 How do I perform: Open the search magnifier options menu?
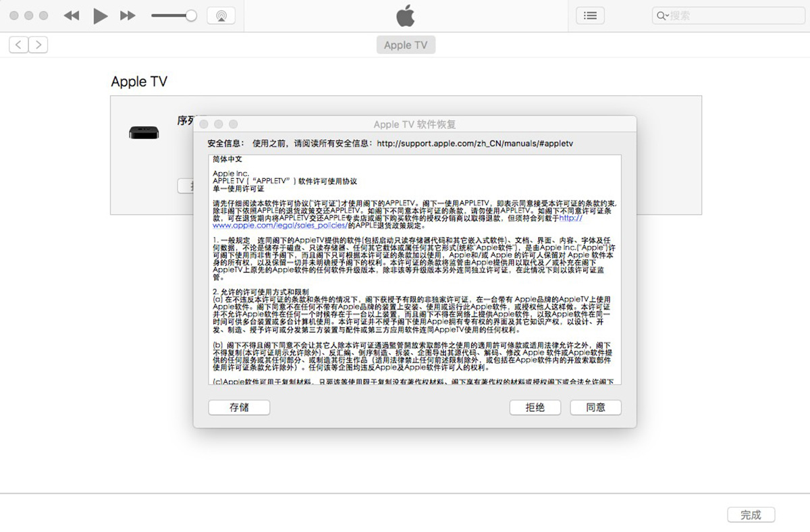point(661,16)
